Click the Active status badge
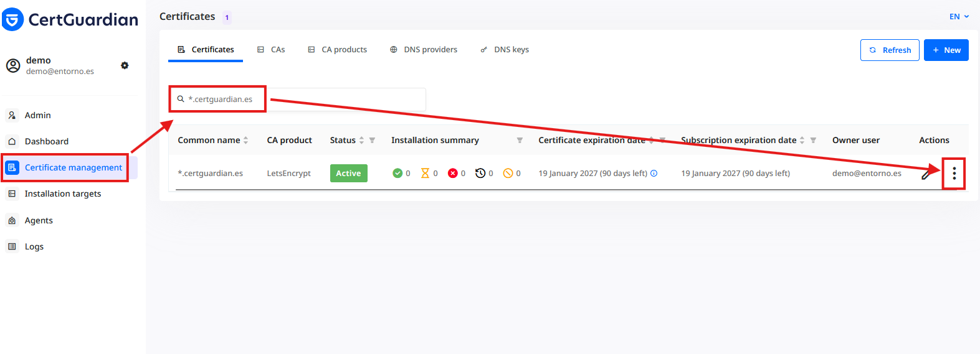Screen dimensions: 980x354 tap(348, 173)
